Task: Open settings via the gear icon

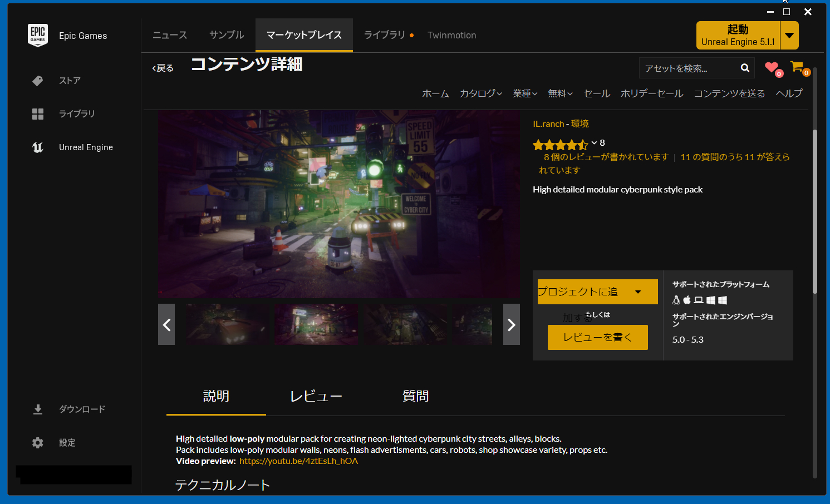Action: [x=37, y=443]
